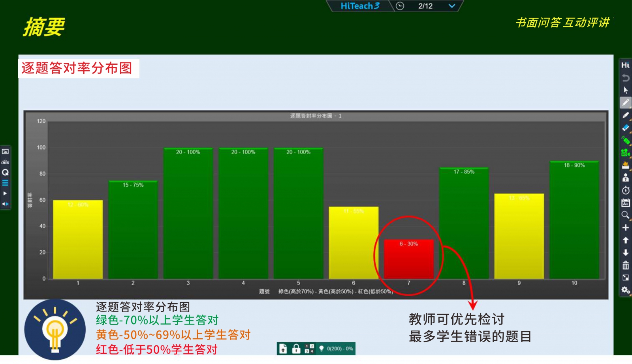Click the magnifier zoom tool

pos(625,215)
